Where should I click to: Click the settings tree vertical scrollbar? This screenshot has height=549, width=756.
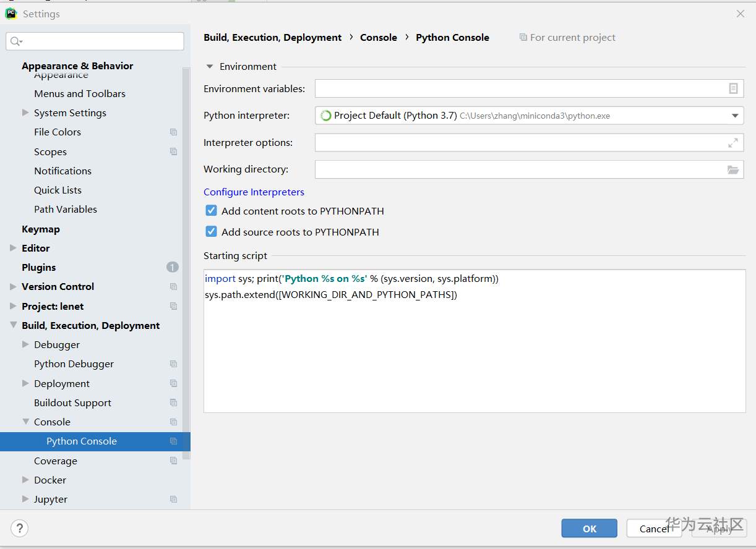point(186,260)
